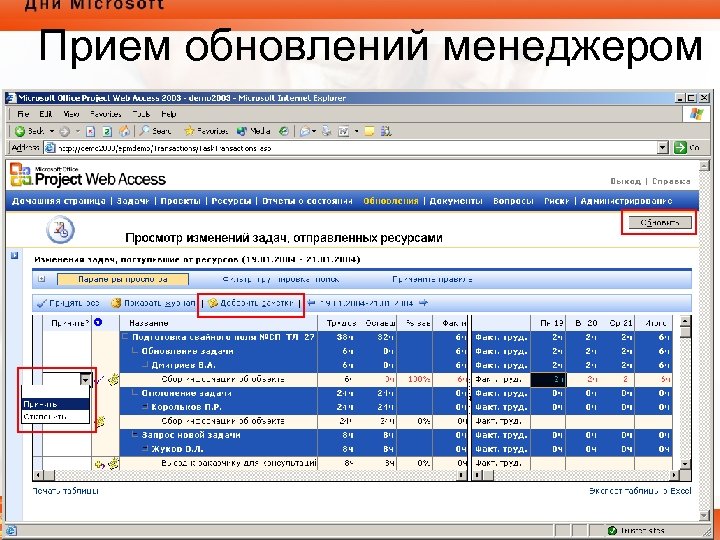Viewport: 720px width, 540px height.
Task: Choose the reject option in dropdown list
Action: [x=55, y=416]
